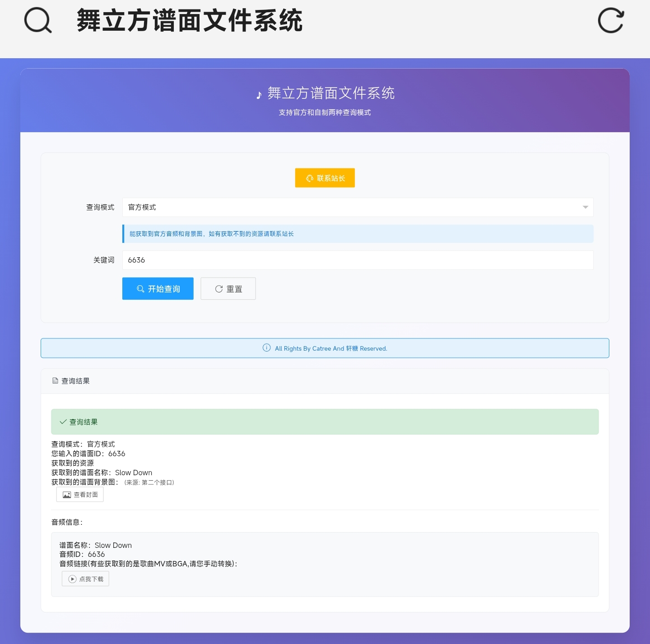The height and width of the screenshot is (644, 650).
Task: Click the blue hint text 能获取到官方音频和背景图
Action: 212,234
